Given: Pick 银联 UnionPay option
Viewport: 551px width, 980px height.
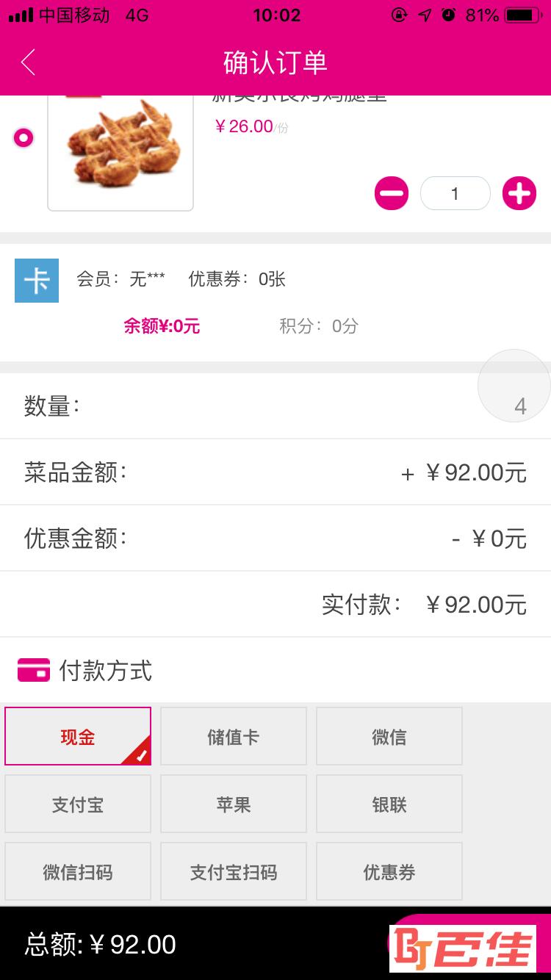Looking at the screenshot, I should pyautogui.click(x=389, y=804).
